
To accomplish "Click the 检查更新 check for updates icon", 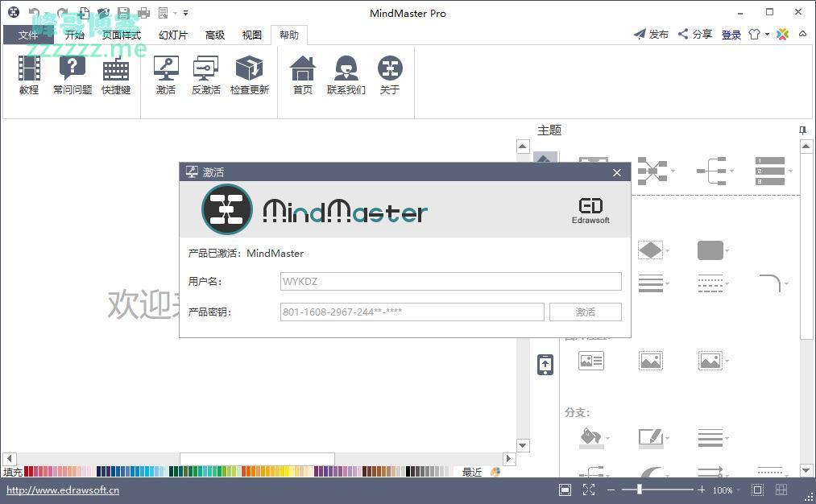I will (x=249, y=75).
